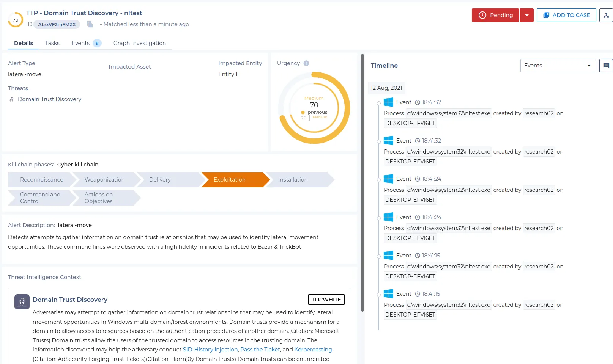Click DESKTOP-EFVI6ET host in last event

(x=410, y=315)
